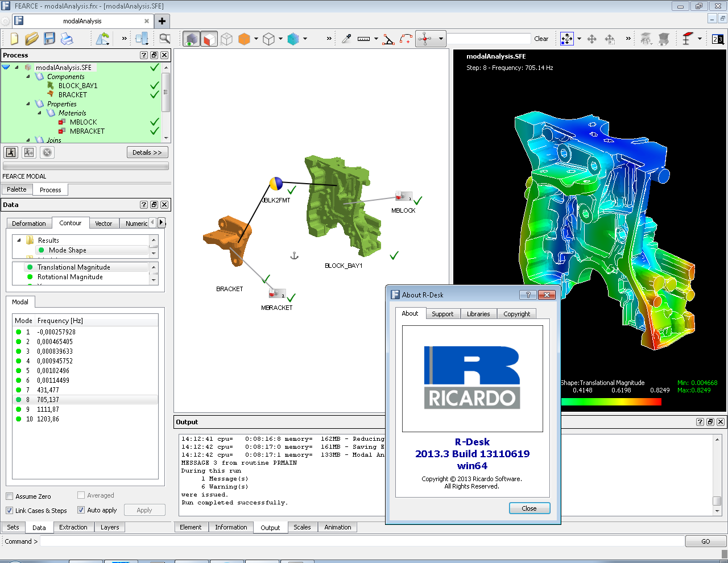Click the Print toolbar icon

click(67, 39)
